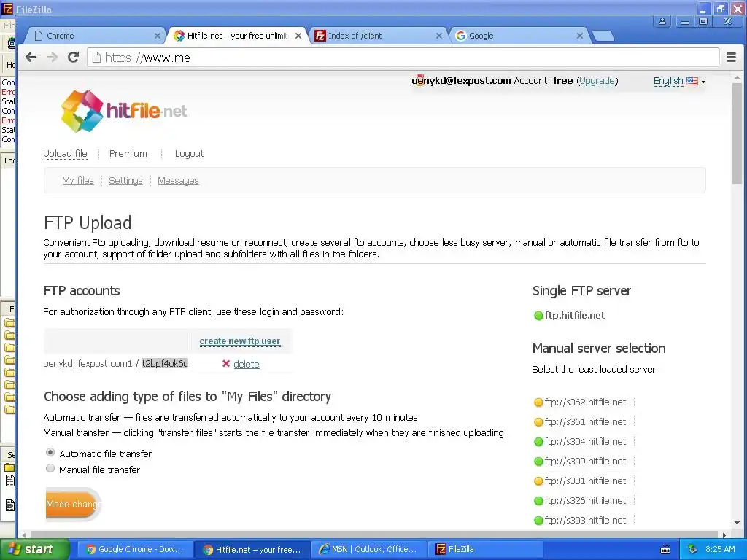Click the system tray keyboard icon
The width and height of the screenshot is (747, 560).
[665, 550]
